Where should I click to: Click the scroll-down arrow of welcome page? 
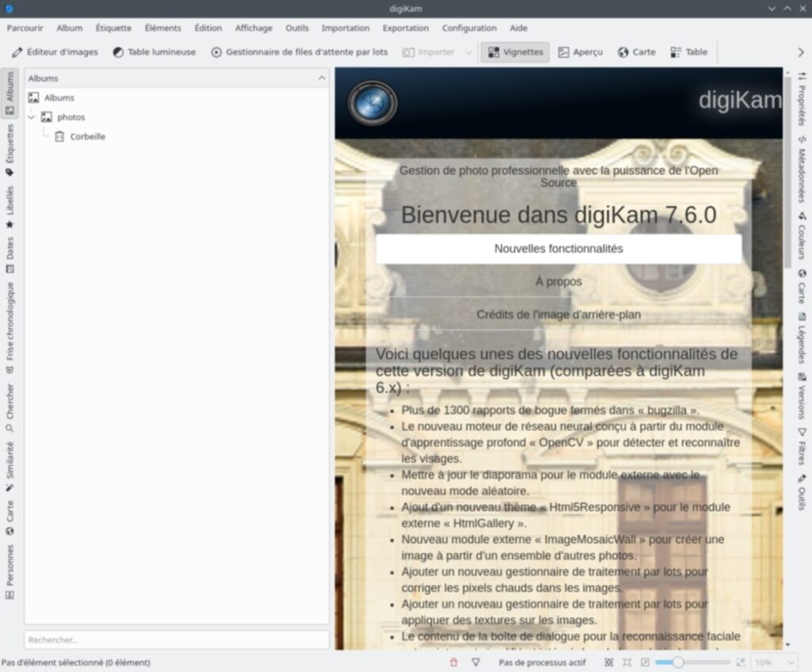point(787,644)
